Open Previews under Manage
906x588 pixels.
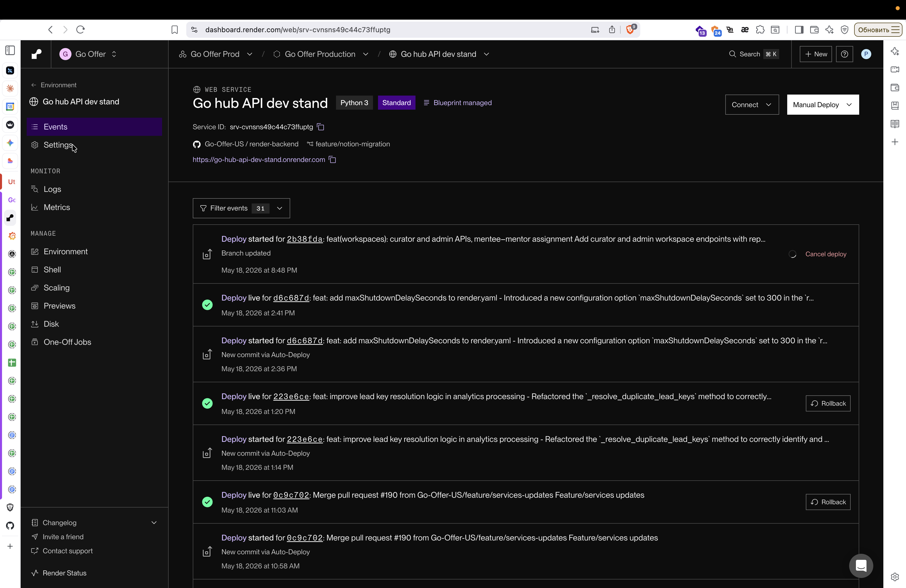[94, 306]
